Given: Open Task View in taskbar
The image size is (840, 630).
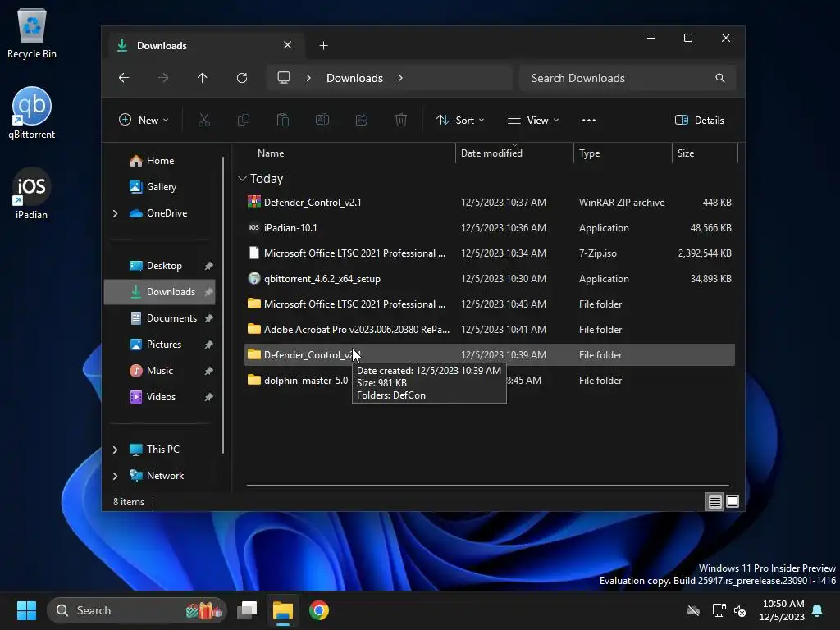Looking at the screenshot, I should click(x=247, y=610).
